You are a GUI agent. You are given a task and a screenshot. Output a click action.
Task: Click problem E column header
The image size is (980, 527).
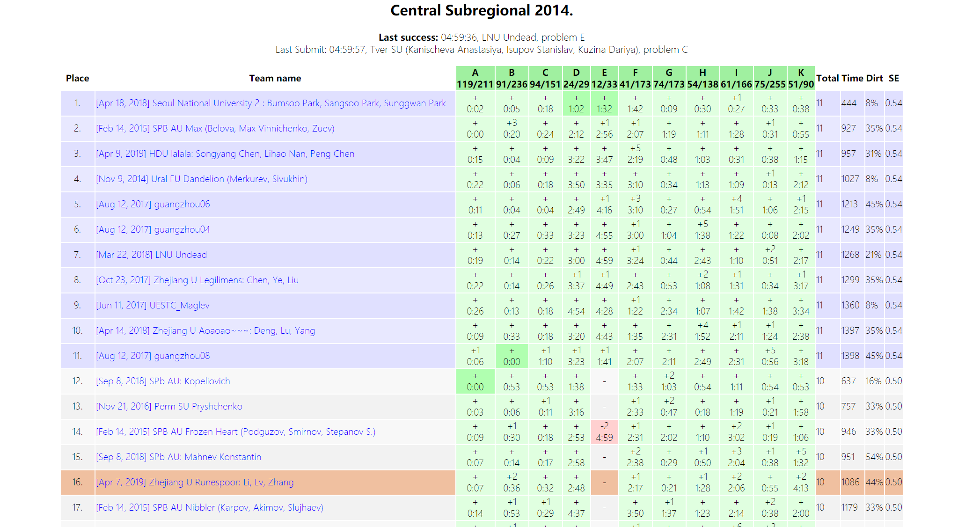pos(604,78)
